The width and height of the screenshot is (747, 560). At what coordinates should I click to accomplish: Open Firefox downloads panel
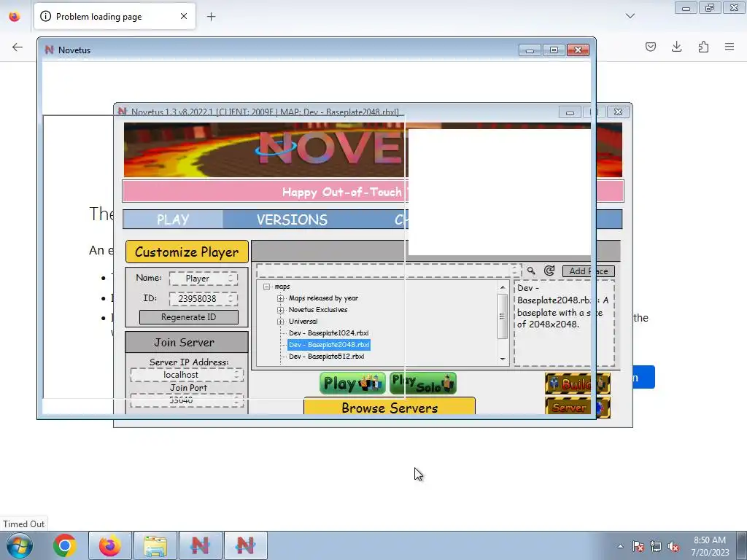676,47
